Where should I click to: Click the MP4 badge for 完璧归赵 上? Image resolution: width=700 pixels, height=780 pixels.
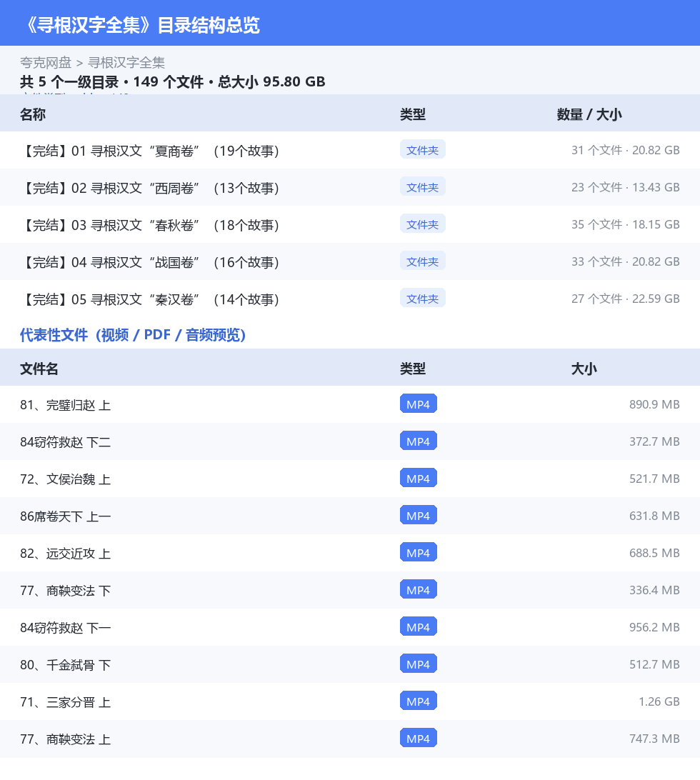pos(419,404)
